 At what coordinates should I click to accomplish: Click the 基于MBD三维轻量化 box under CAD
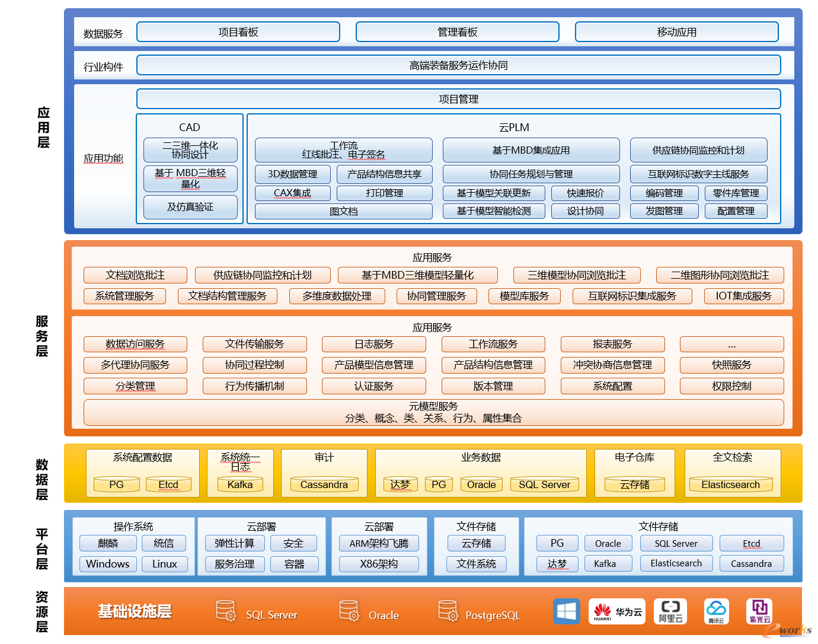click(x=190, y=178)
